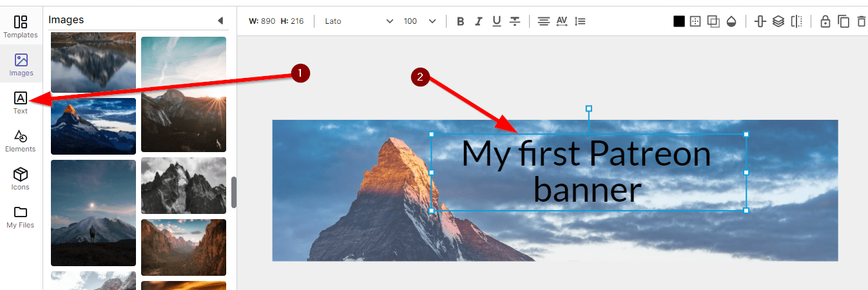This screenshot has height=290, width=868.
Task: Lock the selected text element
Action: pyautogui.click(x=825, y=21)
